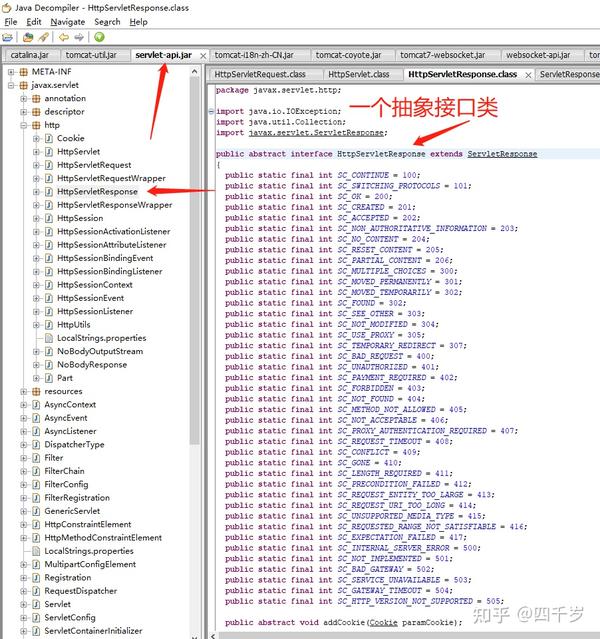Click the http package icon
The image size is (600, 639).
pos(36,126)
